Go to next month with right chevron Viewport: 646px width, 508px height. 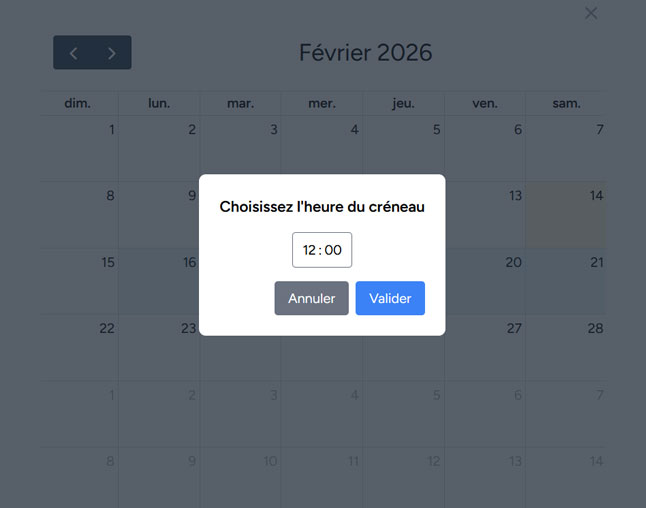(x=111, y=53)
